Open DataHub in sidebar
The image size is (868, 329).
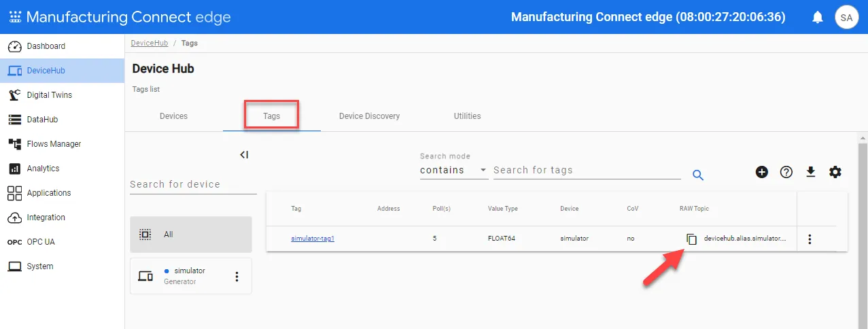tap(62, 120)
